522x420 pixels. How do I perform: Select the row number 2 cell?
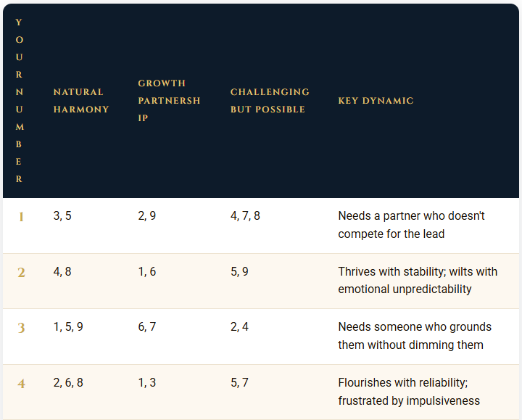click(21, 273)
